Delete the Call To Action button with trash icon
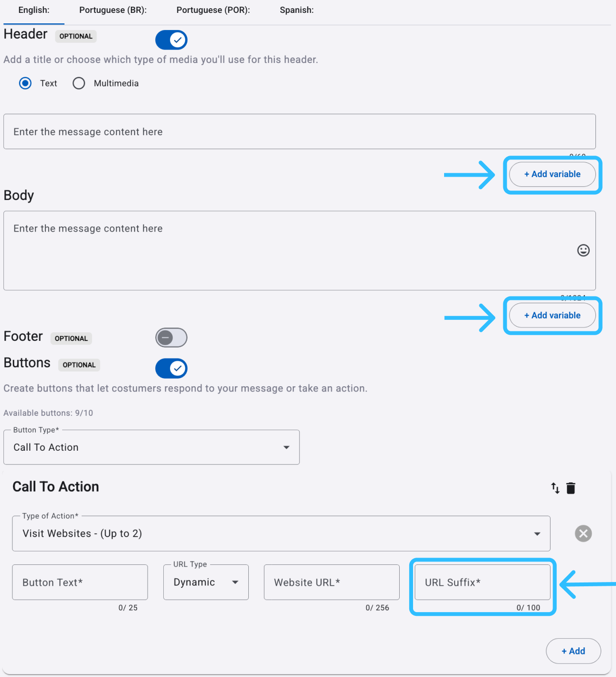This screenshot has height=677, width=616. [x=571, y=488]
